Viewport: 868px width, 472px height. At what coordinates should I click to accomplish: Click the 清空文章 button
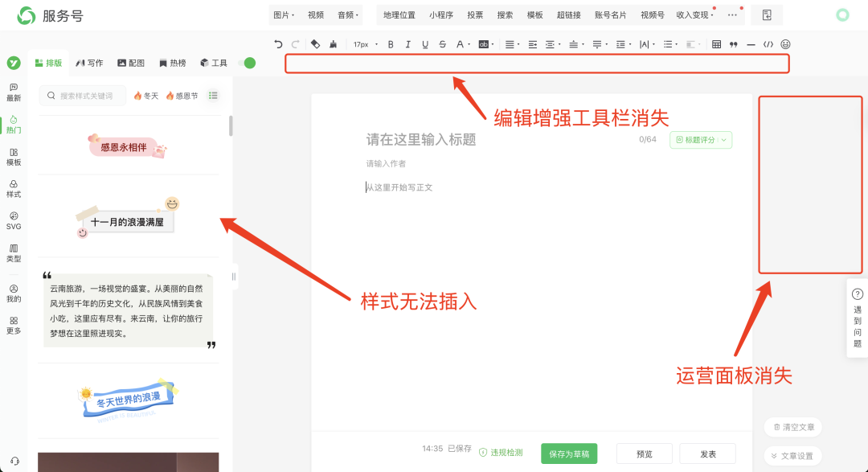[793, 427]
